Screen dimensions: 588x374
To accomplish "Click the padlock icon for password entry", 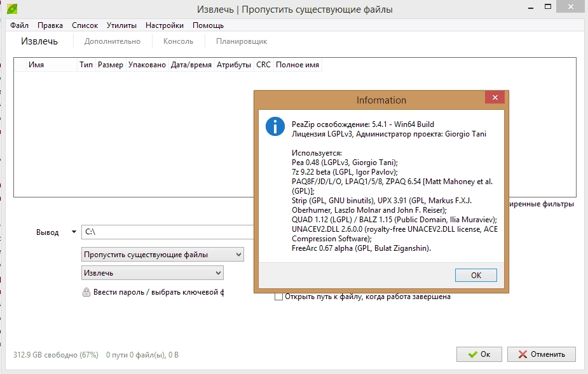I will (x=86, y=292).
